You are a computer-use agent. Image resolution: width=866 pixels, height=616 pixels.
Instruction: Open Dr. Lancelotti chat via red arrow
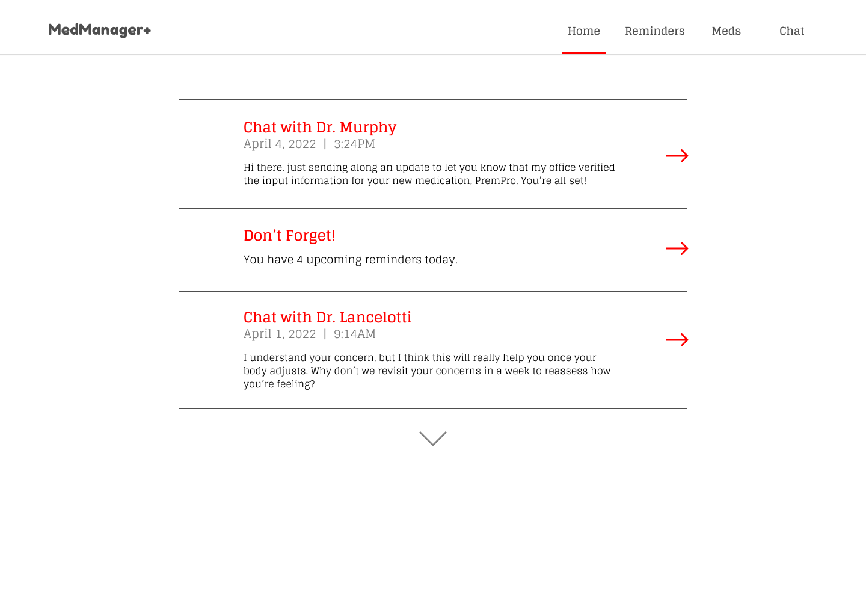click(677, 340)
